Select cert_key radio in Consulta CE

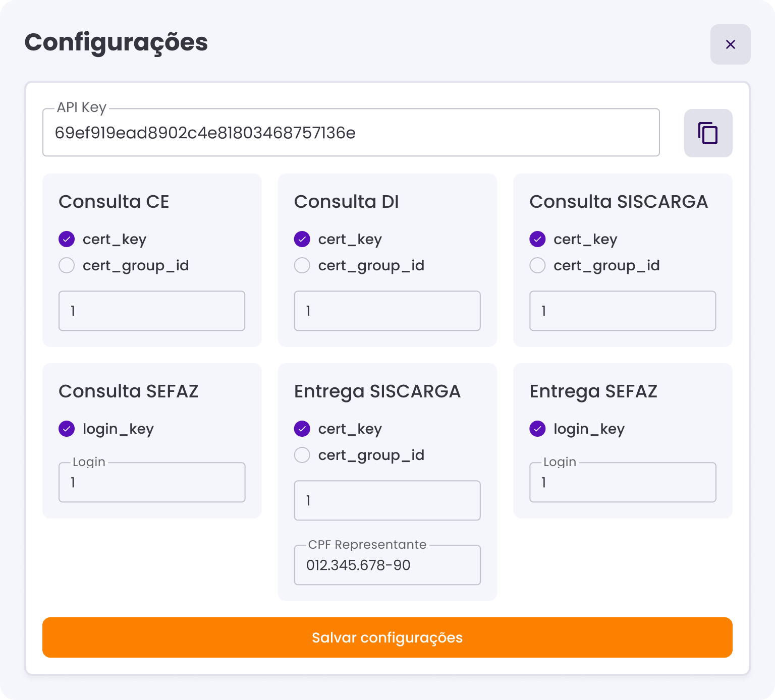(x=67, y=239)
